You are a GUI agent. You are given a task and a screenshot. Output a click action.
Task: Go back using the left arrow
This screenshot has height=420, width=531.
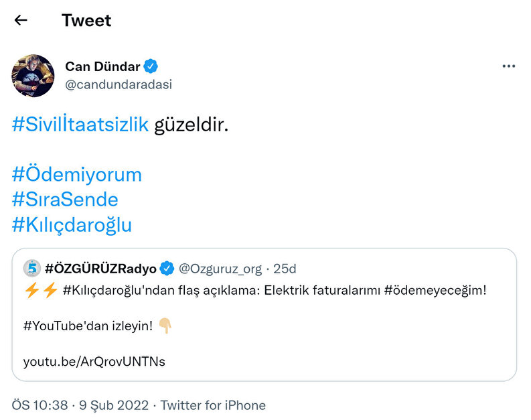click(x=21, y=20)
